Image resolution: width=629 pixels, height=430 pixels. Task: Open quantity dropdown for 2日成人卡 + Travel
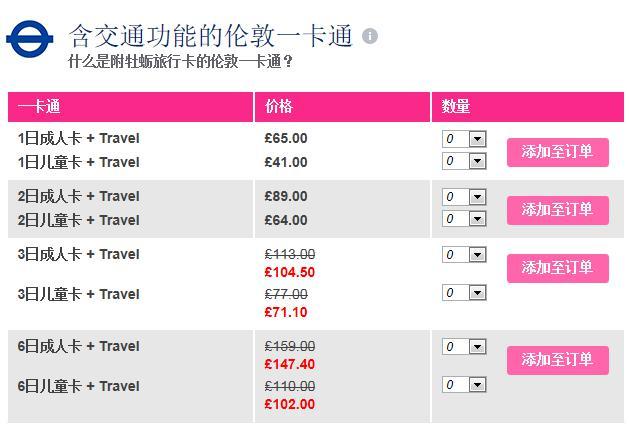[x=464, y=197]
